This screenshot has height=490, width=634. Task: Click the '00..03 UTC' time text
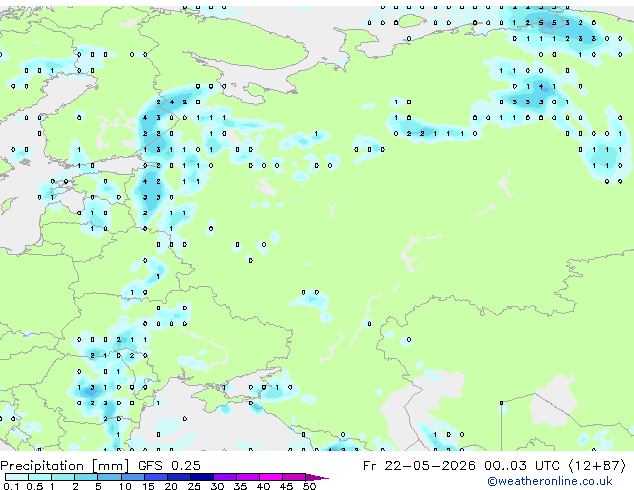click(x=524, y=466)
